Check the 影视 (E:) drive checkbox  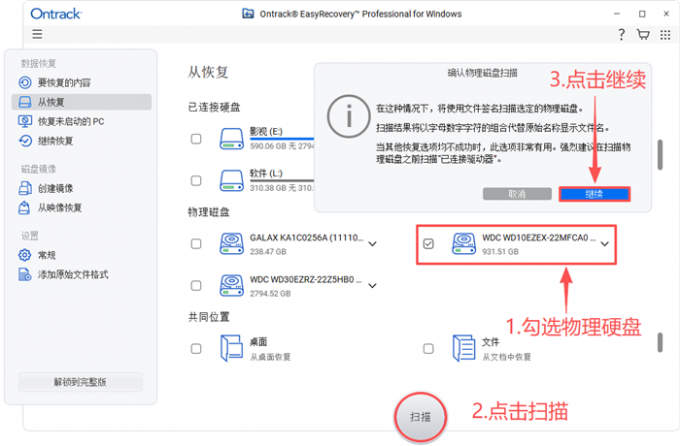(196, 139)
